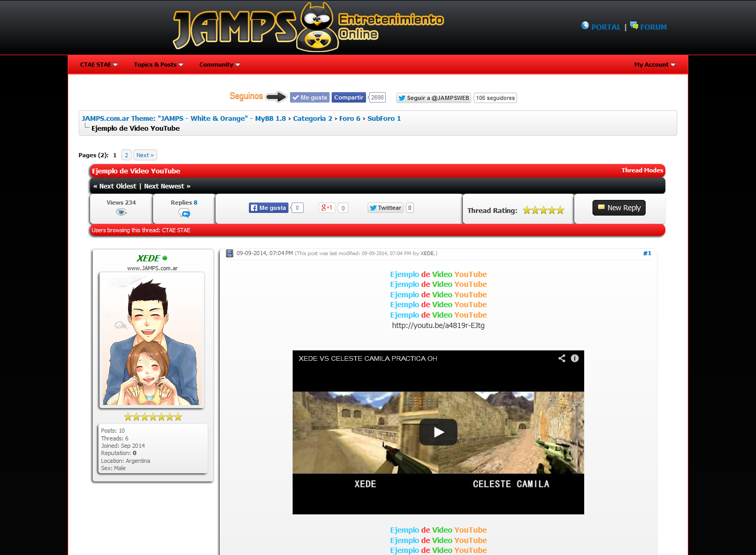
Task: Click the film strip post icon
Action: coord(230,254)
